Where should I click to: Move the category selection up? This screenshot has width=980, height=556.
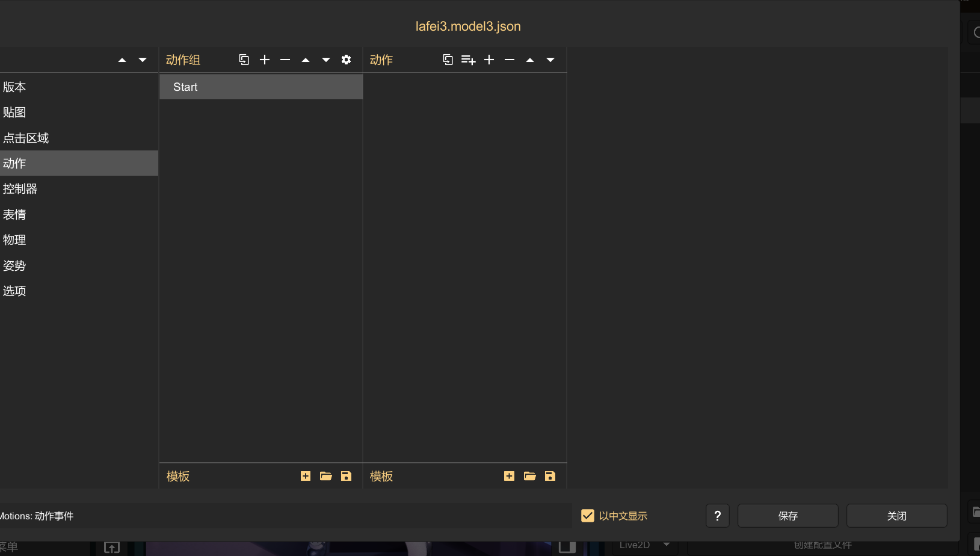(122, 60)
